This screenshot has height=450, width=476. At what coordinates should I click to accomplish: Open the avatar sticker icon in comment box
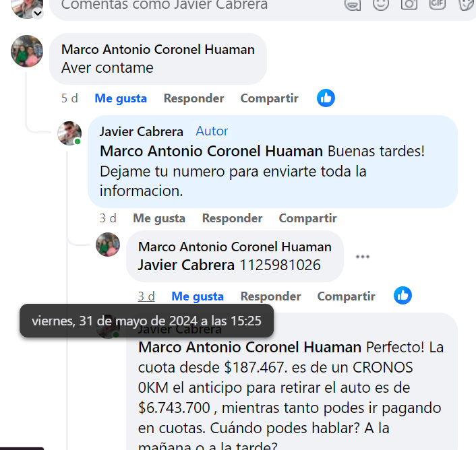coord(353,5)
